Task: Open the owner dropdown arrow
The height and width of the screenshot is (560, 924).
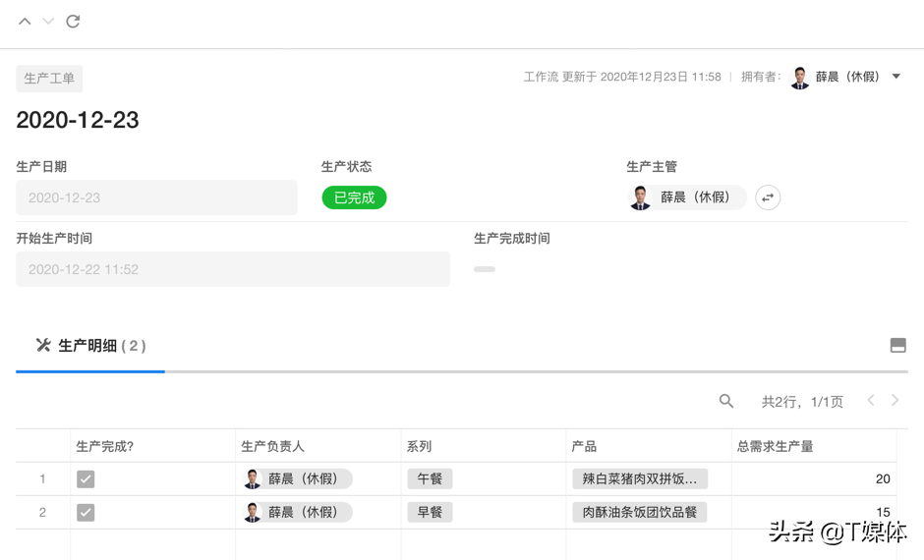Action: [x=896, y=77]
